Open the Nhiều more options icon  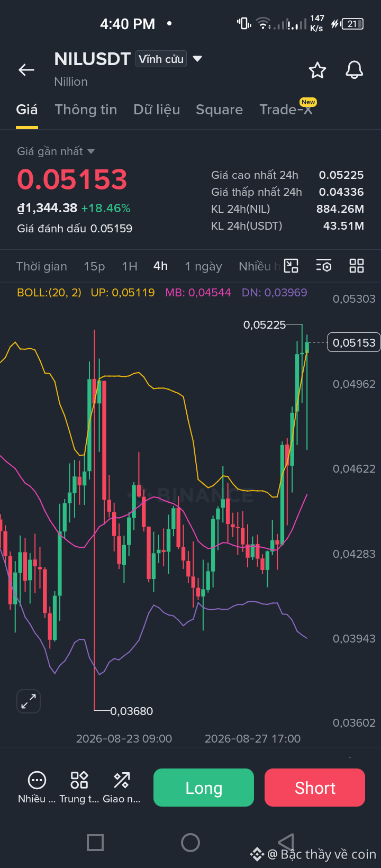coord(37,780)
